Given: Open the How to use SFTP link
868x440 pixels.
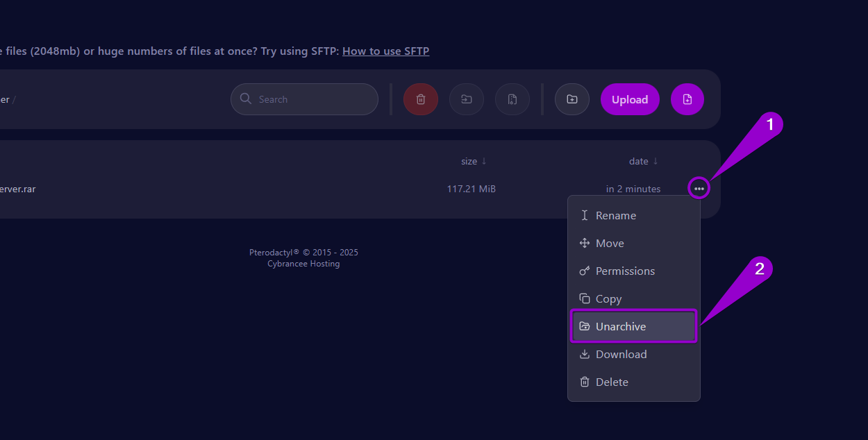Looking at the screenshot, I should tap(385, 51).
